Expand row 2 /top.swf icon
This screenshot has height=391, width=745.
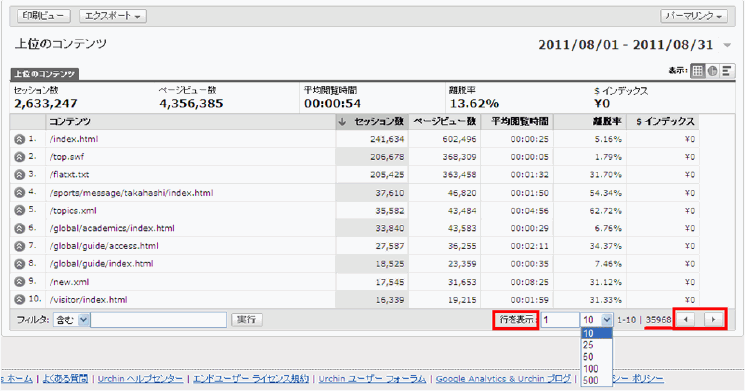tap(19, 157)
